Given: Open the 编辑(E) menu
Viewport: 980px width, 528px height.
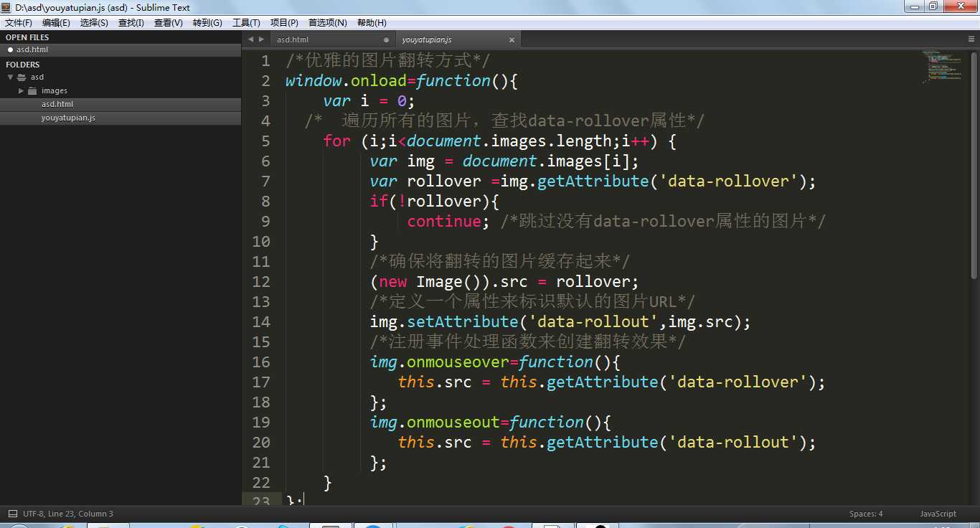Looking at the screenshot, I should pos(56,23).
